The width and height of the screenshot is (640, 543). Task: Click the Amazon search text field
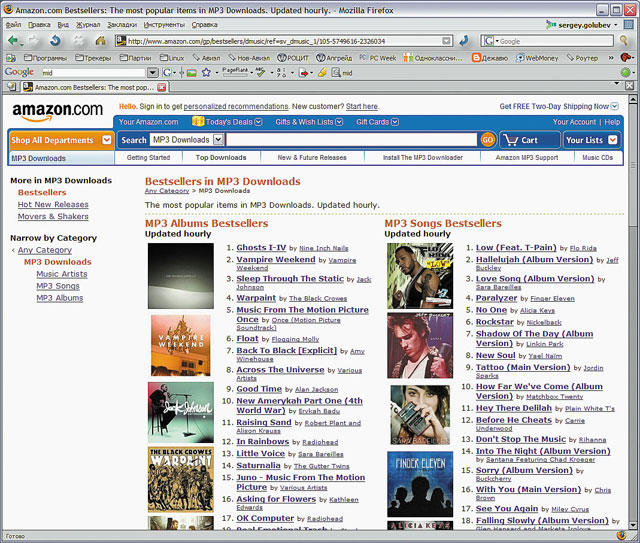351,140
